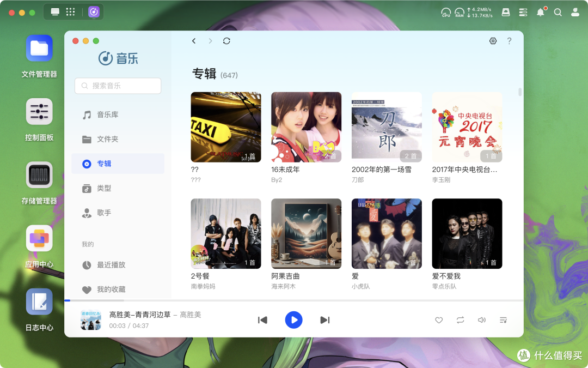Go back with the left arrow
Viewport: 588px width, 368px height.
click(194, 41)
